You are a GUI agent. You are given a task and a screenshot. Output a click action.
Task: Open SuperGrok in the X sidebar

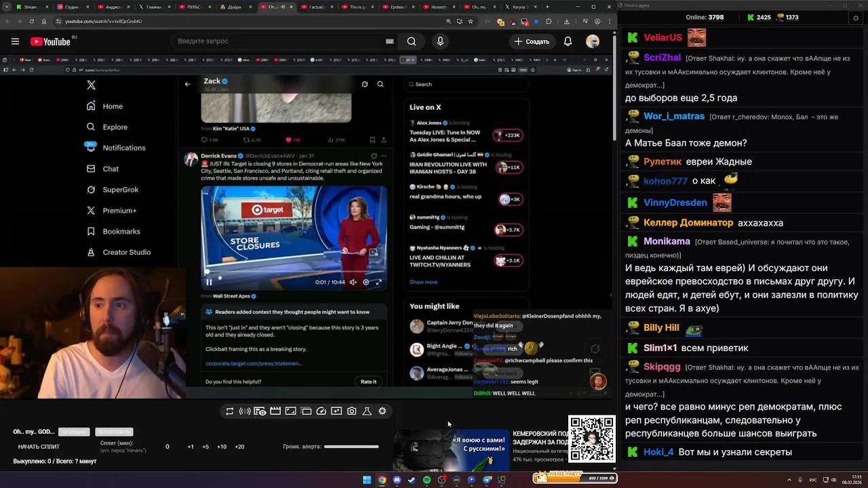click(x=112, y=190)
